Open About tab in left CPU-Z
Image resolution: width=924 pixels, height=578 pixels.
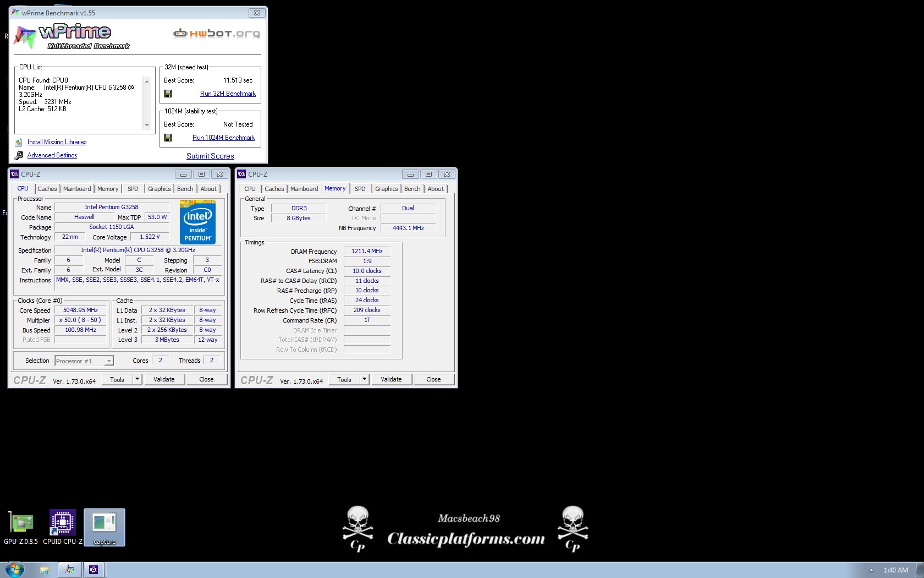pyautogui.click(x=208, y=189)
